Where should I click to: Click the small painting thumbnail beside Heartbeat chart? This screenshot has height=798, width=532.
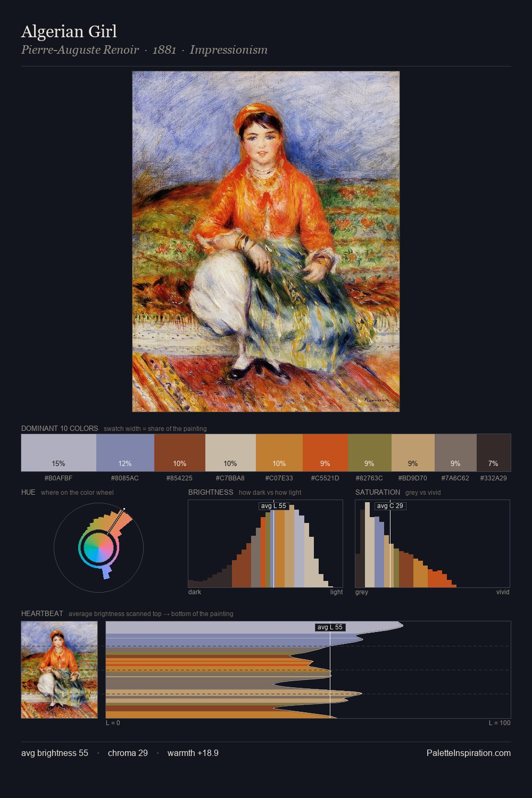[60, 670]
